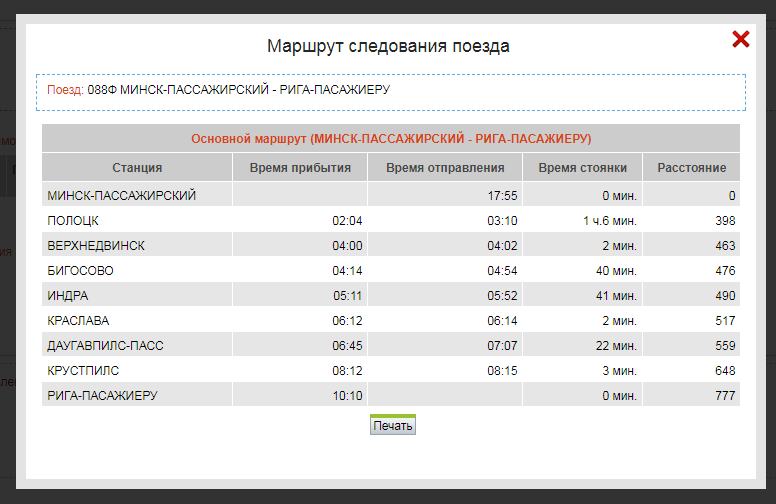
Task: Click the Станция column header
Action: coord(137,168)
